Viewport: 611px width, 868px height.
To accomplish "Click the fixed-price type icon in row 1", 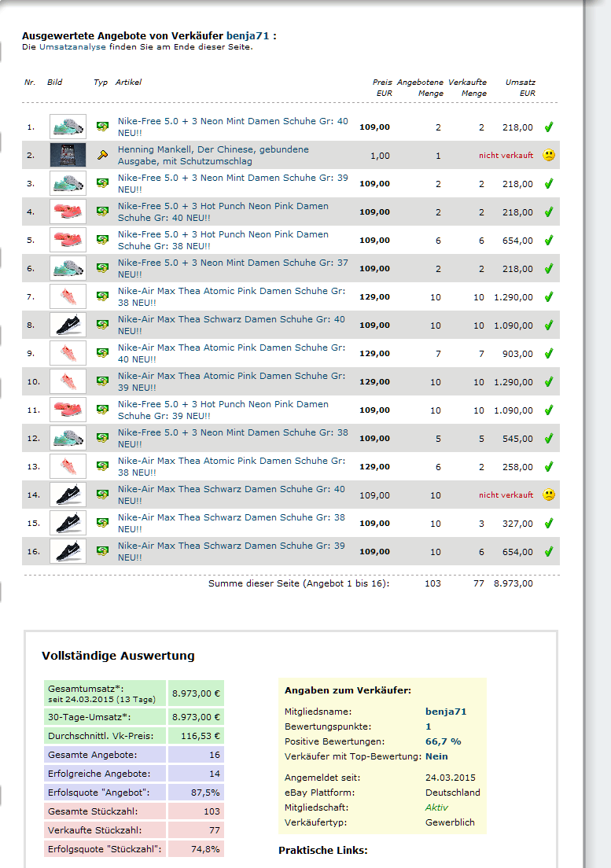I will 101,127.
